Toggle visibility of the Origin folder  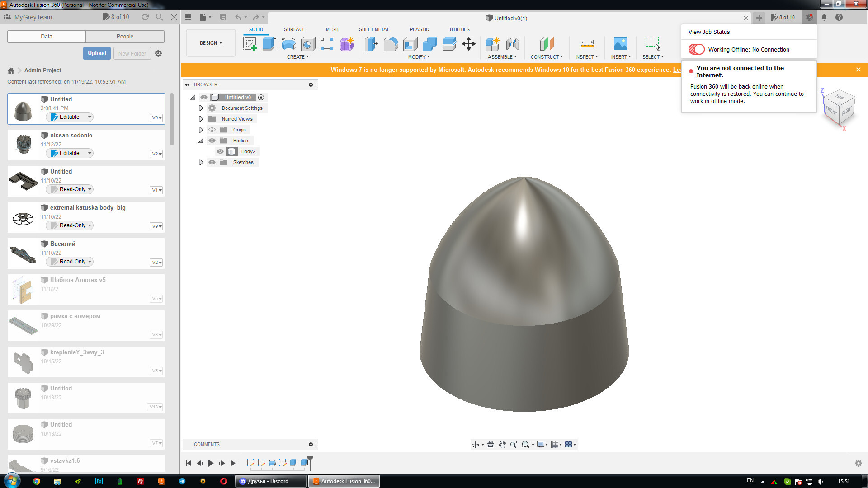(212, 130)
